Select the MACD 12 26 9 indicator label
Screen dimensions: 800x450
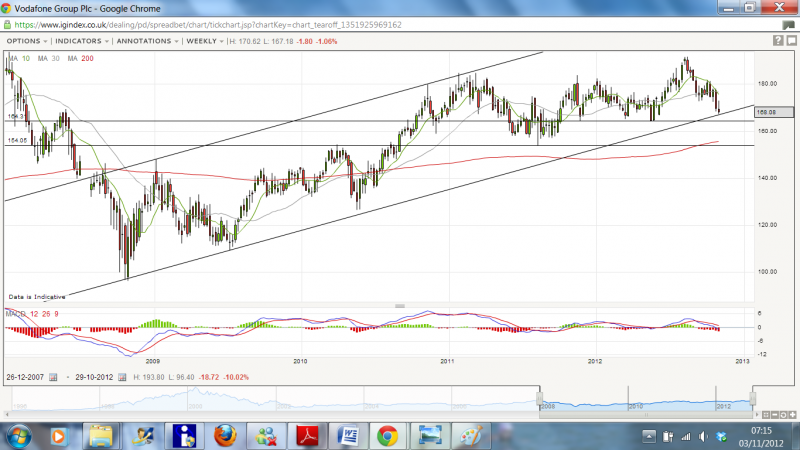coord(32,315)
